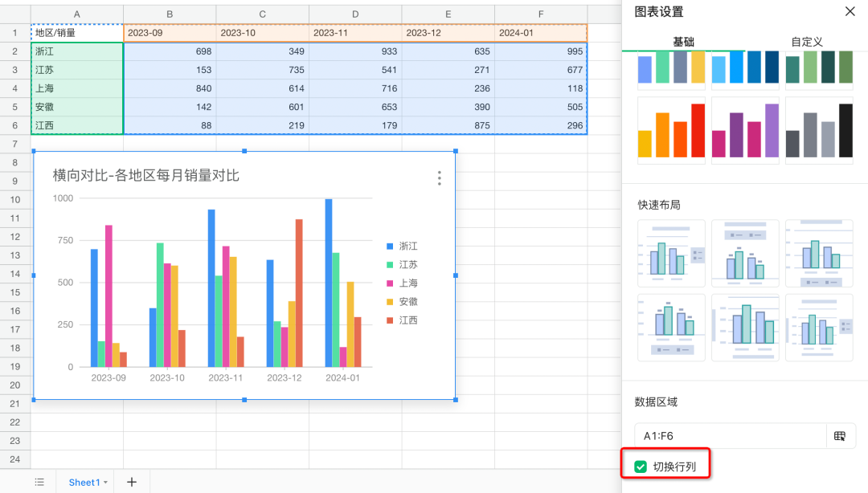Screen dimensions: 868x493
Task: Expand the Sheet1 tab dropdown arrow
Action: [x=105, y=483]
